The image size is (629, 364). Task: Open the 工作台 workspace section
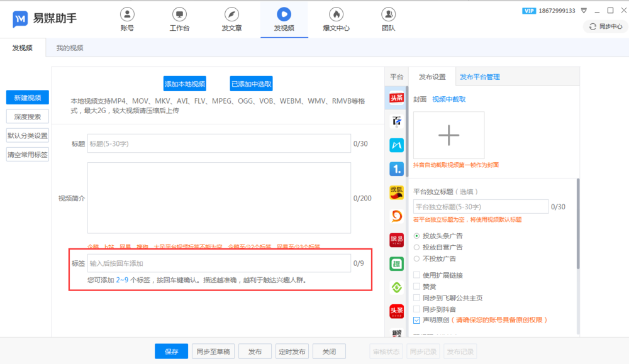point(179,18)
